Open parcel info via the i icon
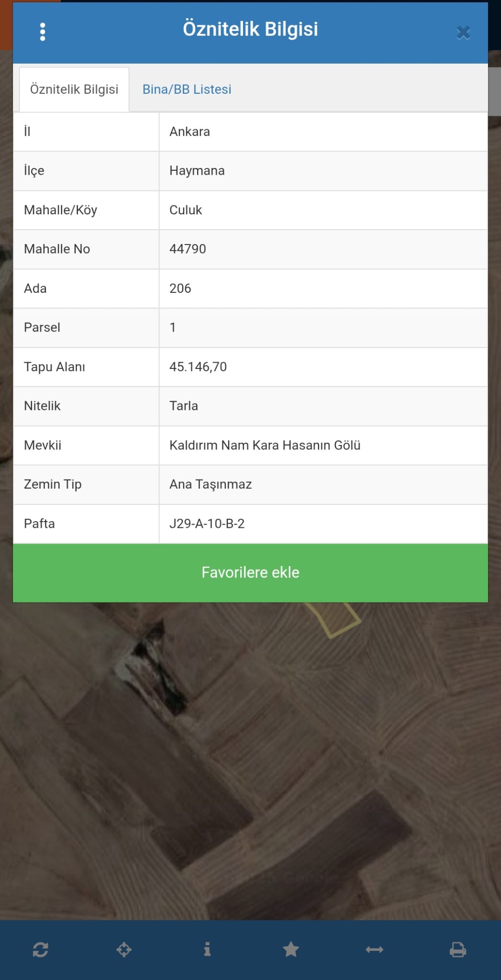This screenshot has height=980, width=501. (207, 950)
